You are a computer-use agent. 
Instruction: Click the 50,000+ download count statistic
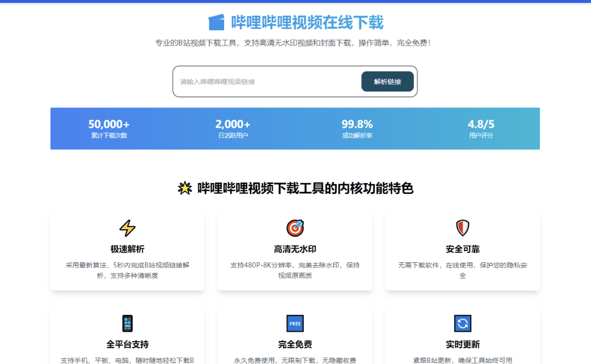click(x=109, y=124)
